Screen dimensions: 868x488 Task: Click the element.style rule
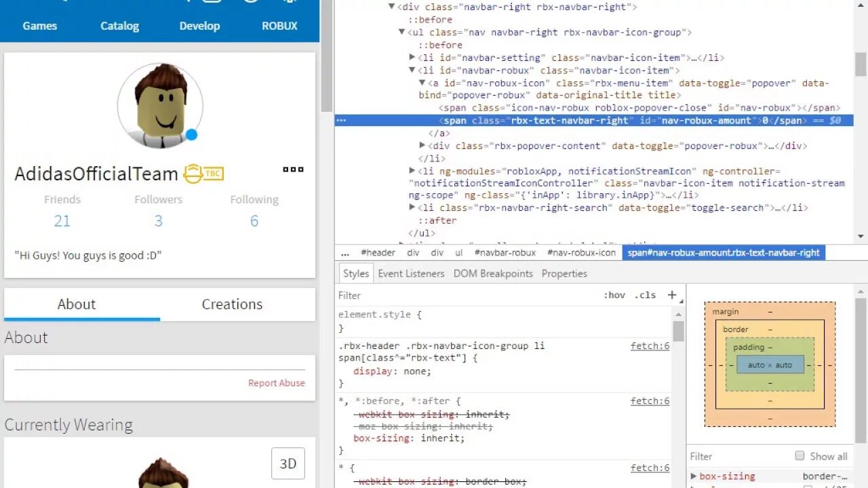(380, 315)
